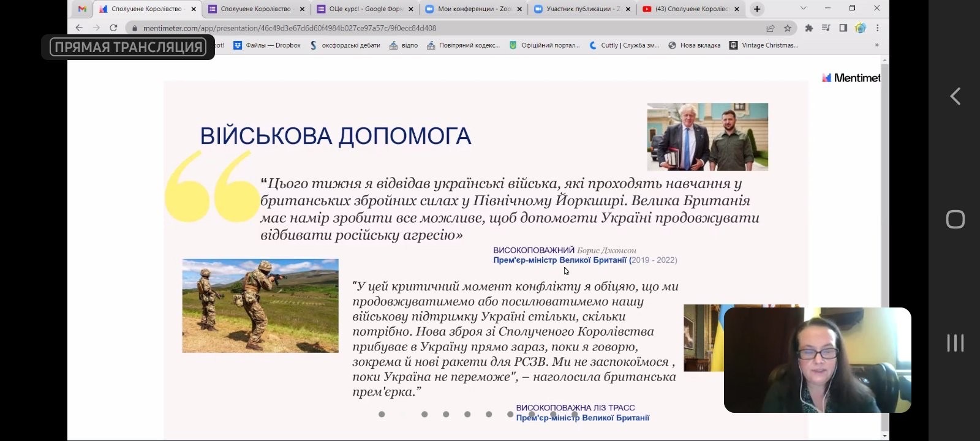This screenshot has height=441, width=980.
Task: Switch to the YouTube '(43) Сполучене Королівство' tab
Action: (x=692, y=9)
